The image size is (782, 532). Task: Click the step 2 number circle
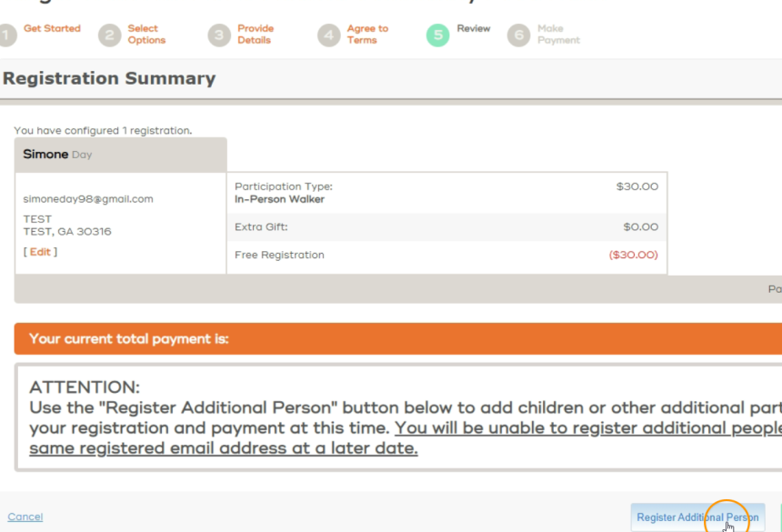click(x=110, y=35)
